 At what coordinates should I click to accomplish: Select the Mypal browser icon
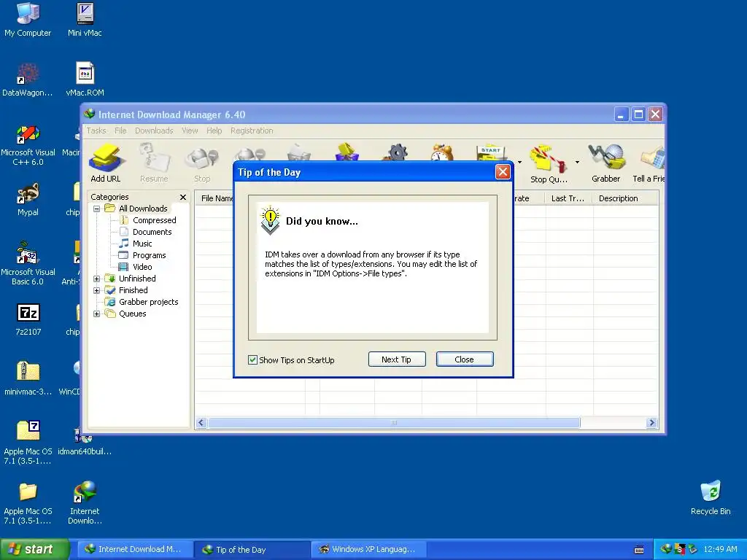coord(28,200)
